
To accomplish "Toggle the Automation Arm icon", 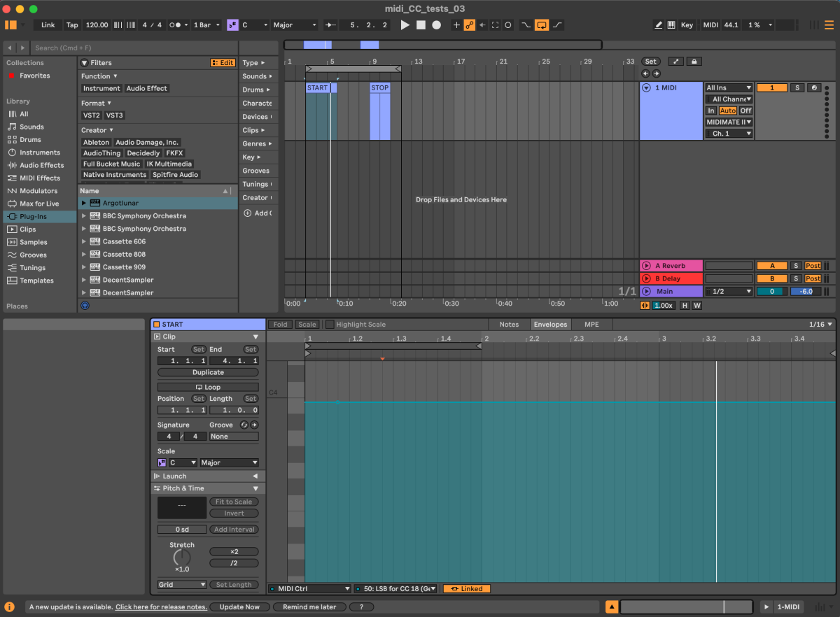I will pos(470,24).
